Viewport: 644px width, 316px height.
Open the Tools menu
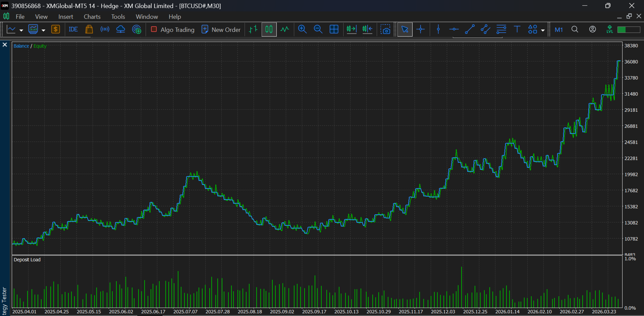pos(118,17)
